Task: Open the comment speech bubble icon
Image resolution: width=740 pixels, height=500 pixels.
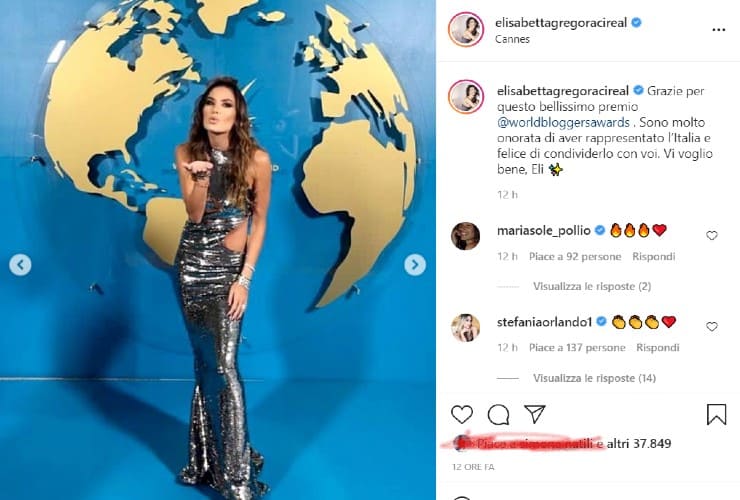Action: click(x=498, y=415)
